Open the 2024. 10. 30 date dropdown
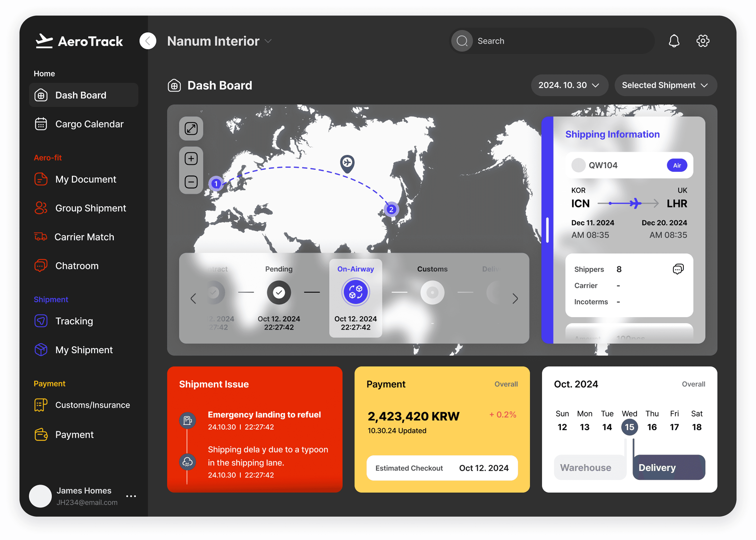The image size is (756, 540). (569, 85)
